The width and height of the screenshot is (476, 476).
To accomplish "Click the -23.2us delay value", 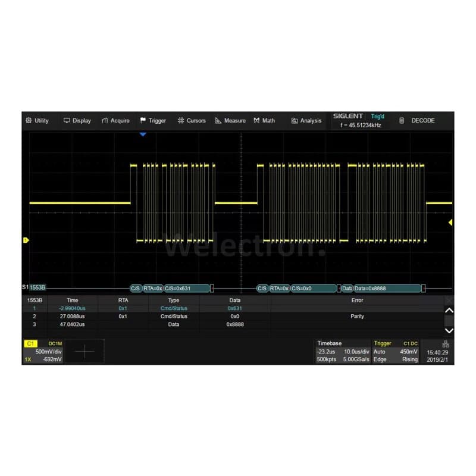I will (326, 352).
